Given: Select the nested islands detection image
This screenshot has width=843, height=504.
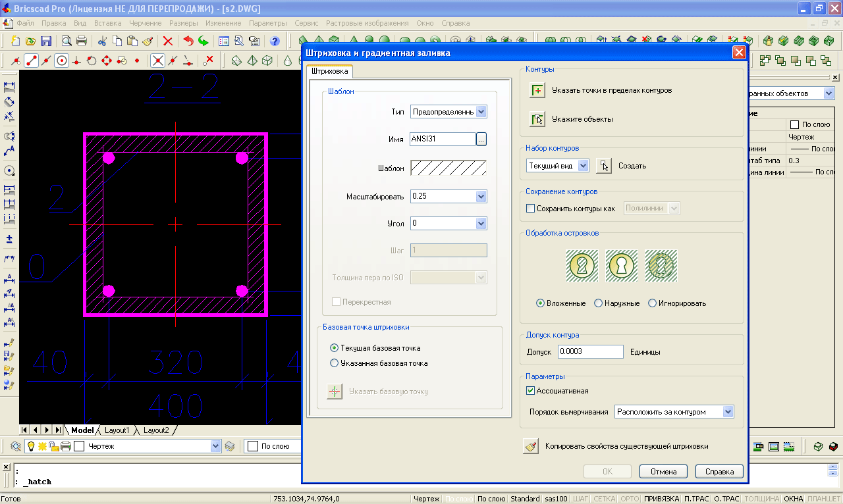Looking at the screenshot, I should point(582,266).
